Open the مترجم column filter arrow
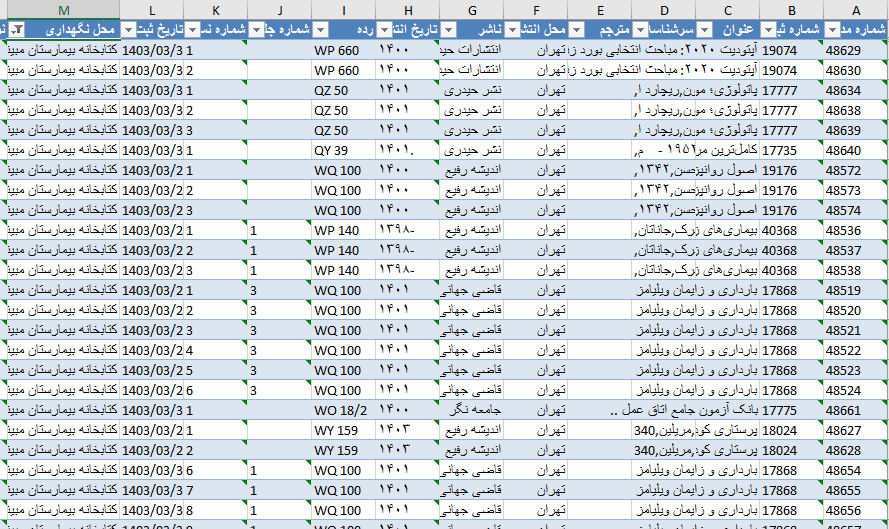The width and height of the screenshot is (889, 529). coord(576,30)
